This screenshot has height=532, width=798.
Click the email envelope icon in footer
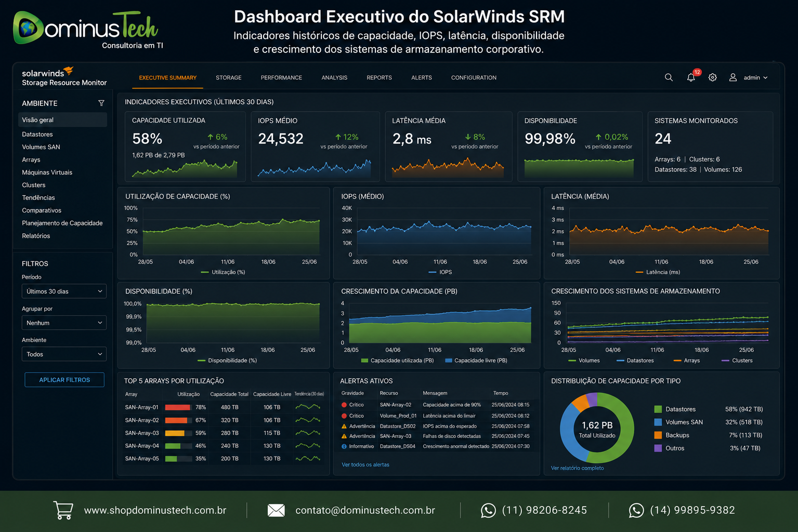tap(276, 510)
